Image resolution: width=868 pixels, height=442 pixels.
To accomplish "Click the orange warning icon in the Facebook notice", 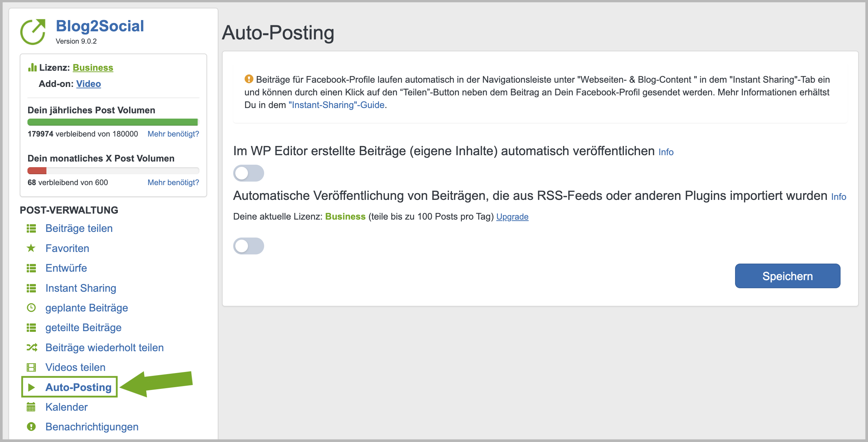I will 249,79.
